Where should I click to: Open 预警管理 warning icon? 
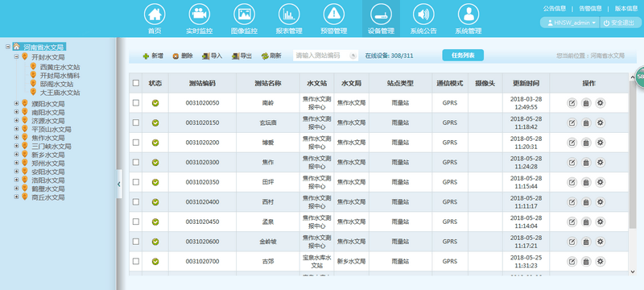pos(333,14)
